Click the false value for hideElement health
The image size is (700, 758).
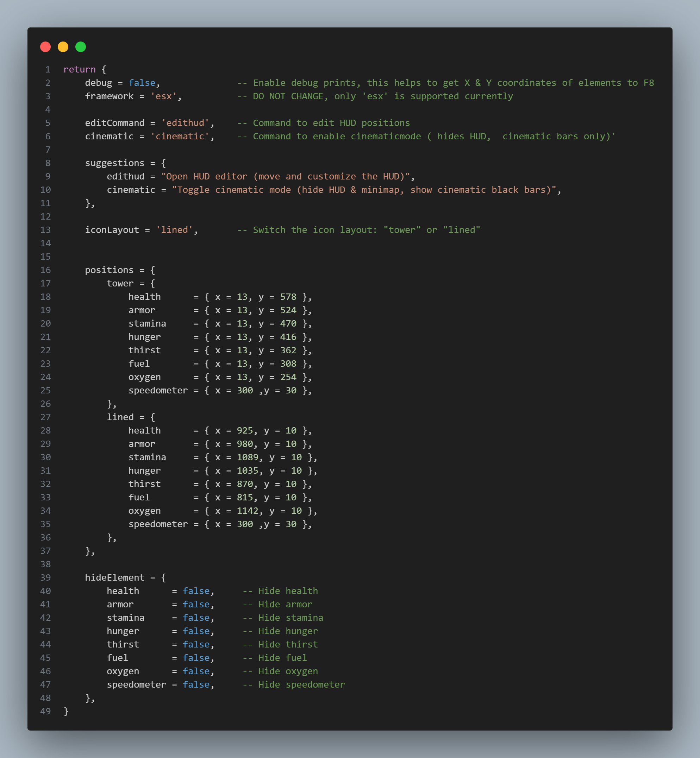point(196,591)
